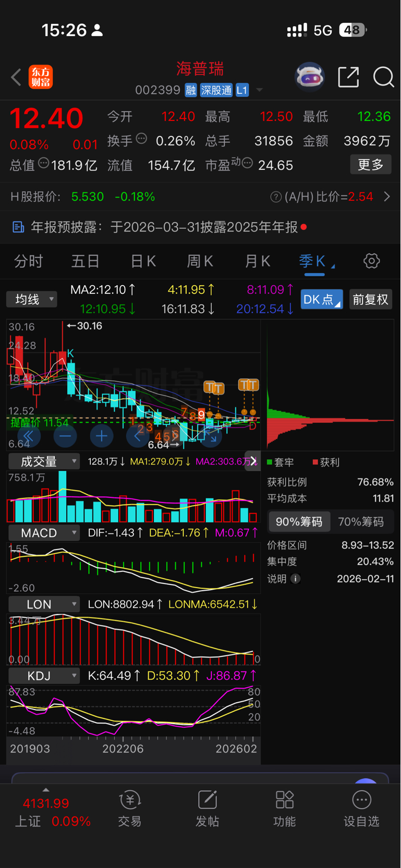Switch to 周K tab
Image resolution: width=401 pixels, height=868 pixels.
click(200, 261)
